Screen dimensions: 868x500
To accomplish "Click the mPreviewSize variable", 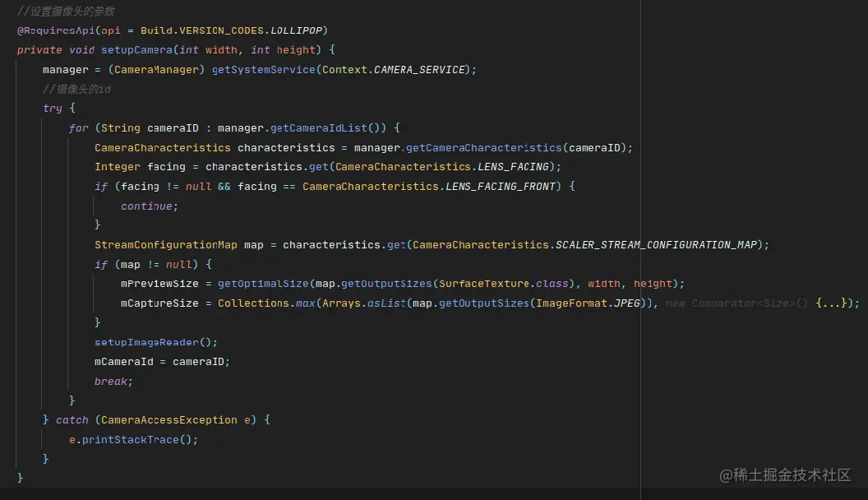I will tap(159, 284).
